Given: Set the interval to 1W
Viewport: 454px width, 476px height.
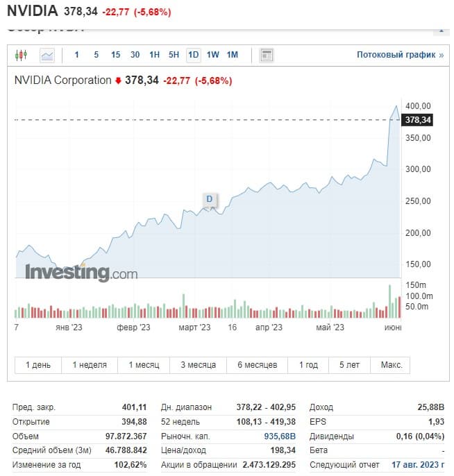Looking at the screenshot, I should pyautogui.click(x=213, y=55).
